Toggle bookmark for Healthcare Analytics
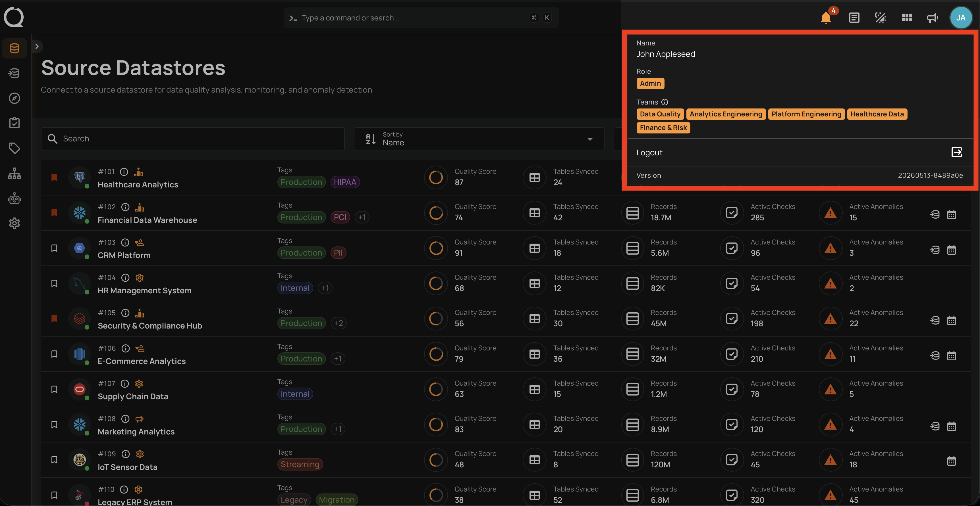 (x=54, y=177)
